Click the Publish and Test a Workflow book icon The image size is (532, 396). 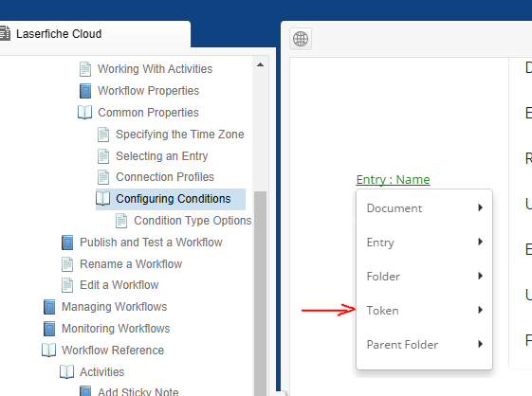tap(67, 243)
